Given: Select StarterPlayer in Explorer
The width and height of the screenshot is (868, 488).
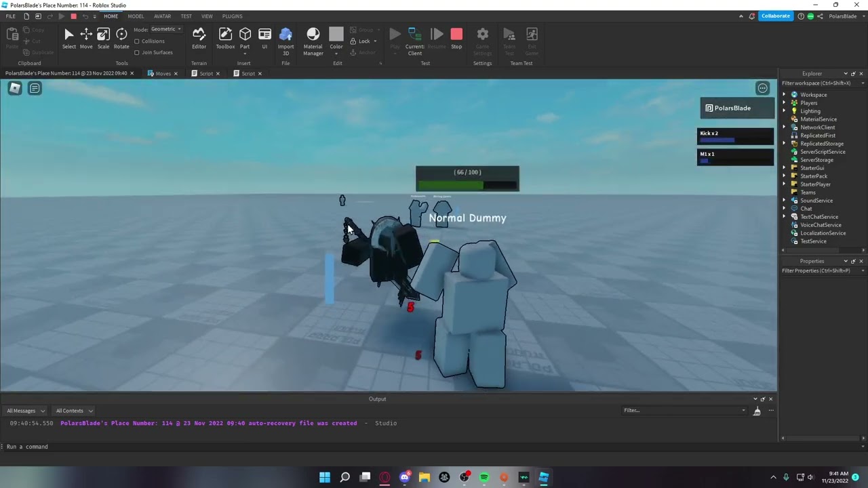Looking at the screenshot, I should [x=815, y=184].
